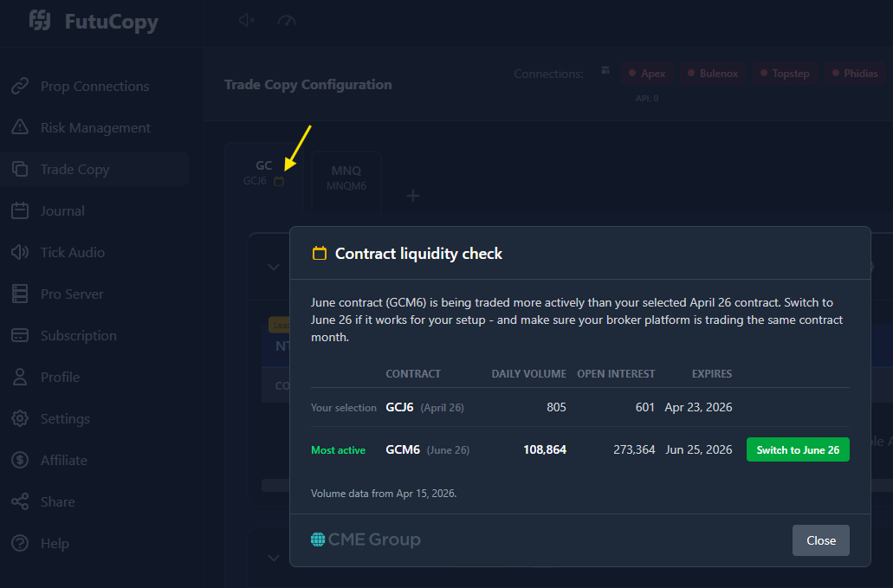Click the FutuCopy logo

[x=94, y=21]
